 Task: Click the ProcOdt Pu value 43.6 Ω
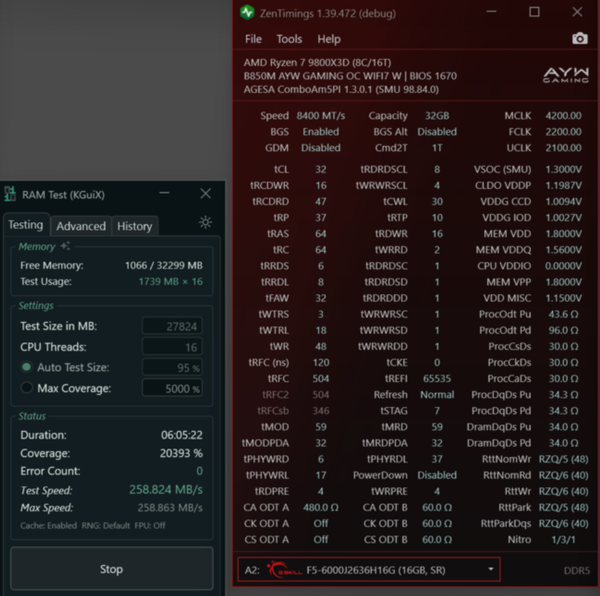563,314
